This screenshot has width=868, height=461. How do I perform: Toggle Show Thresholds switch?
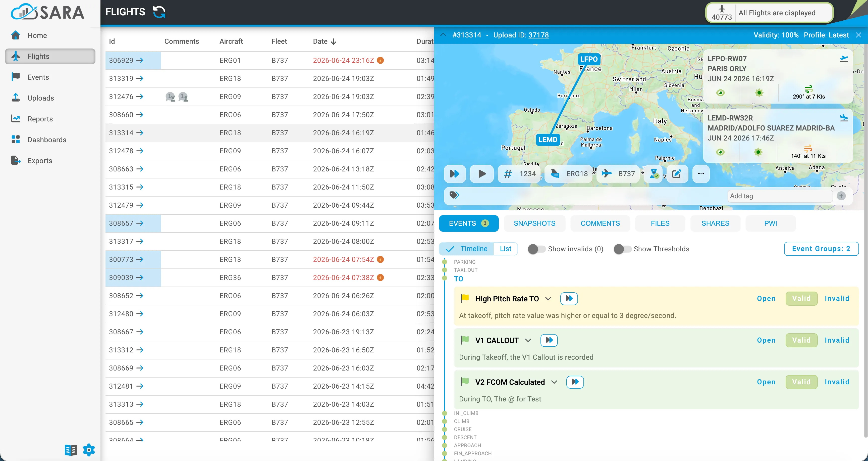click(622, 249)
